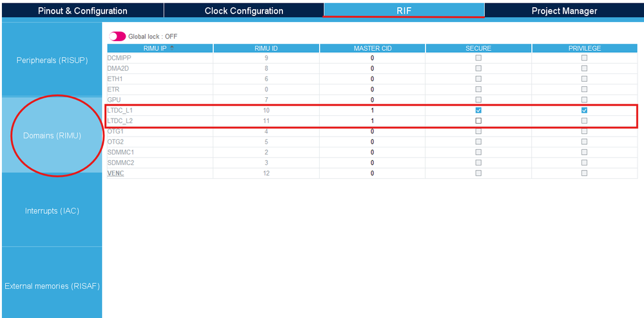The image size is (644, 318).
Task: Go to the Project Manager tab
Action: pos(564,11)
